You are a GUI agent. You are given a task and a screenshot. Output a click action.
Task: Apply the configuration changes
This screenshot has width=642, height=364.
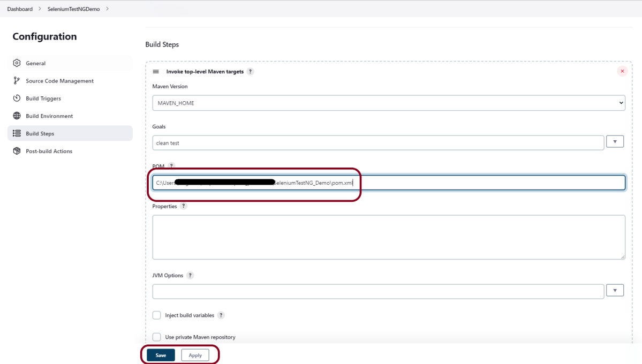click(x=195, y=355)
